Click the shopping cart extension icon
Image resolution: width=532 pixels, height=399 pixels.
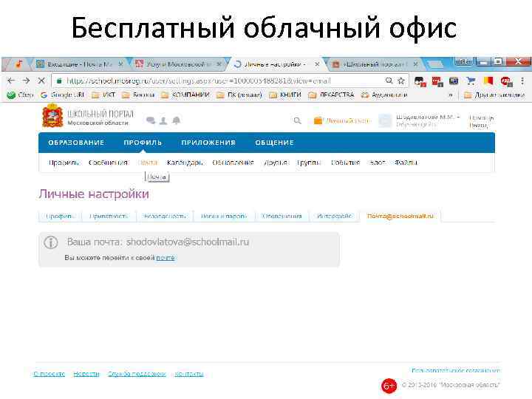coord(471,81)
